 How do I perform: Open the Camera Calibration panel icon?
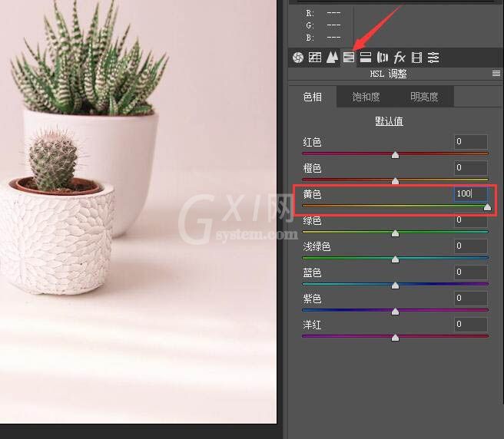point(416,58)
